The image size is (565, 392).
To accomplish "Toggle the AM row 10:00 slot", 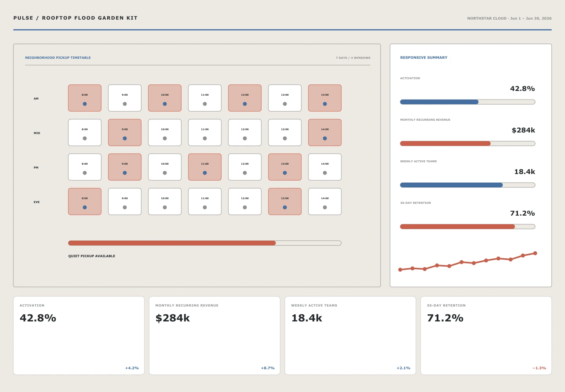I will coord(165,98).
